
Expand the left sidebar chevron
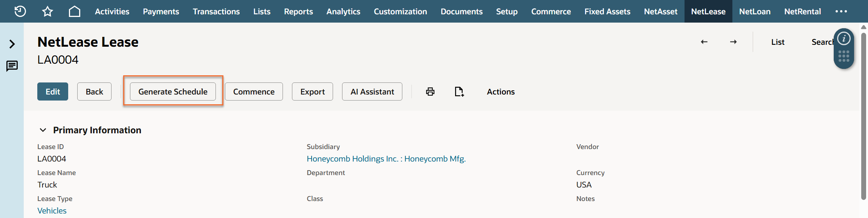(12, 44)
